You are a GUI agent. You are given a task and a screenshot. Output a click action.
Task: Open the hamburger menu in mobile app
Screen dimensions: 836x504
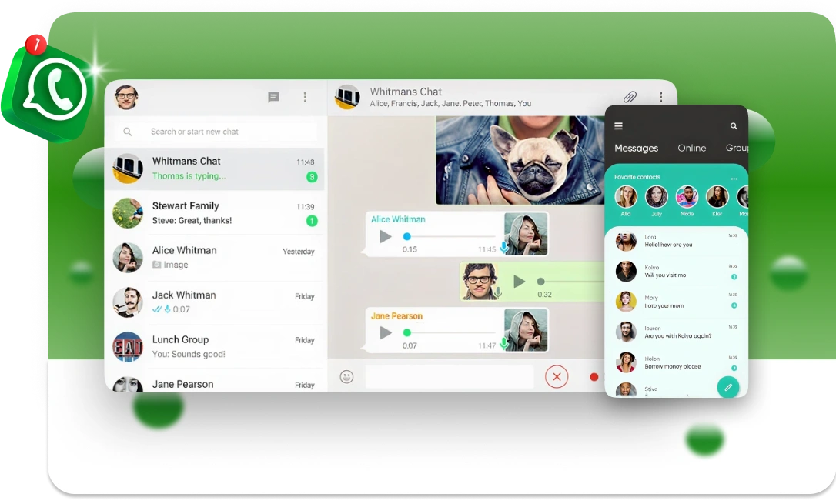coord(618,125)
